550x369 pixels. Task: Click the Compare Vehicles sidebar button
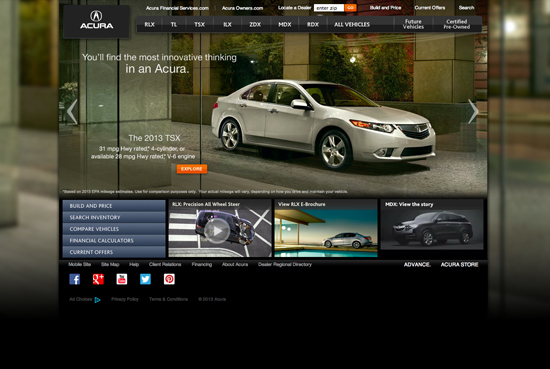click(114, 229)
